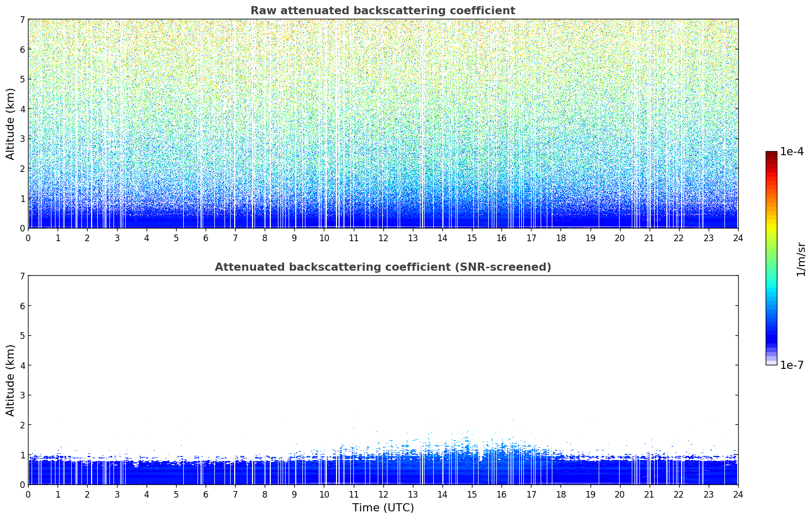The image size is (812, 519).
Task: Click the 'Altitude (km)' label of the lower plot
Action: coord(11,380)
